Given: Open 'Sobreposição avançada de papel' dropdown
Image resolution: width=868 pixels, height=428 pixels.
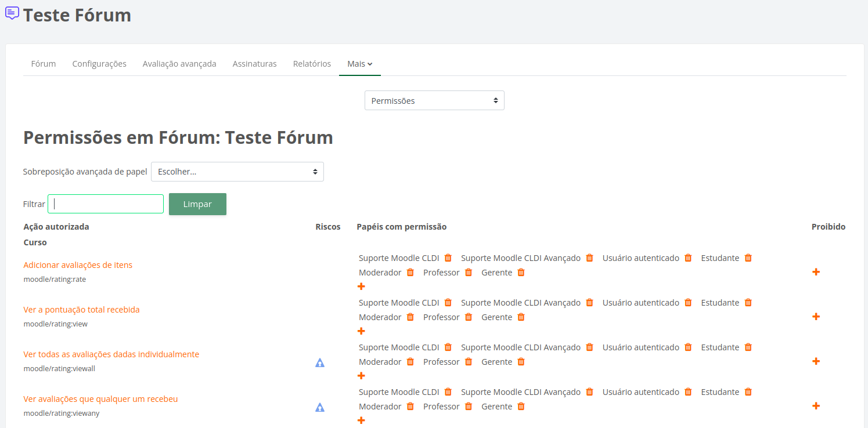Looking at the screenshot, I should click(x=237, y=172).
